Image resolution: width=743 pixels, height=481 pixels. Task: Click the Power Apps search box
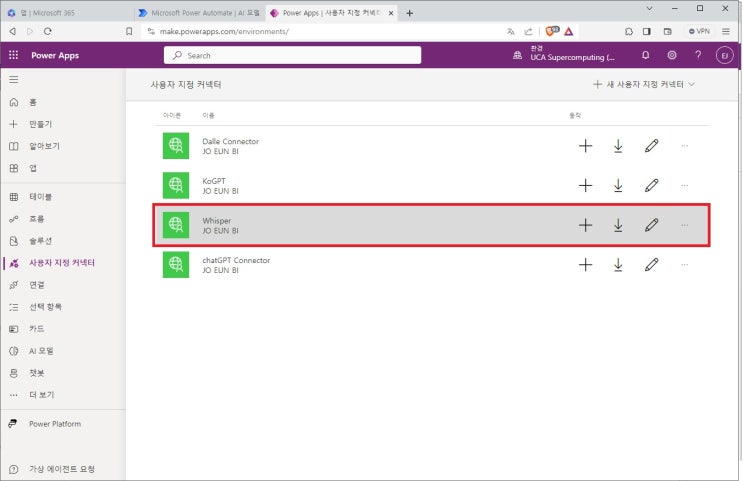pos(292,55)
